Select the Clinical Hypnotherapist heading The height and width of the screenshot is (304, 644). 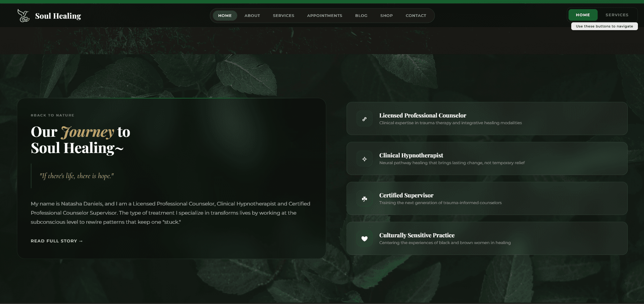click(411, 155)
